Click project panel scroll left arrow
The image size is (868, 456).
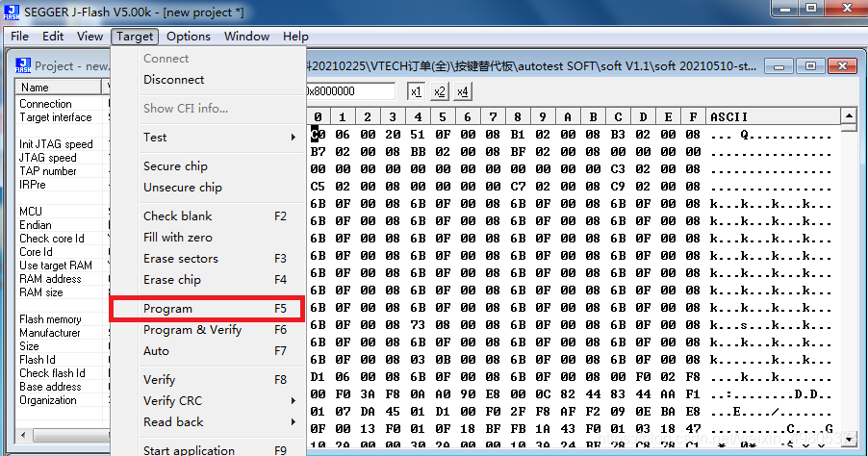tap(23, 435)
